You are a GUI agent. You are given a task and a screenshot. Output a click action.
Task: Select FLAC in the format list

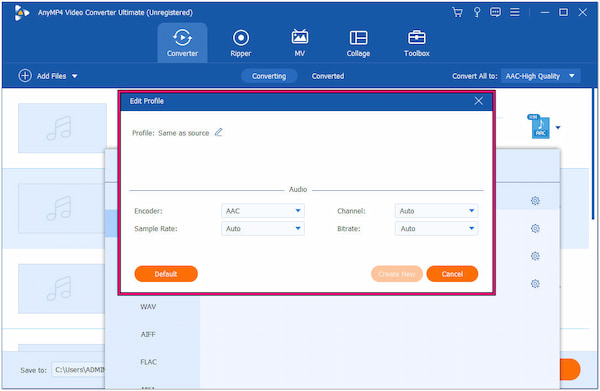pyautogui.click(x=148, y=362)
